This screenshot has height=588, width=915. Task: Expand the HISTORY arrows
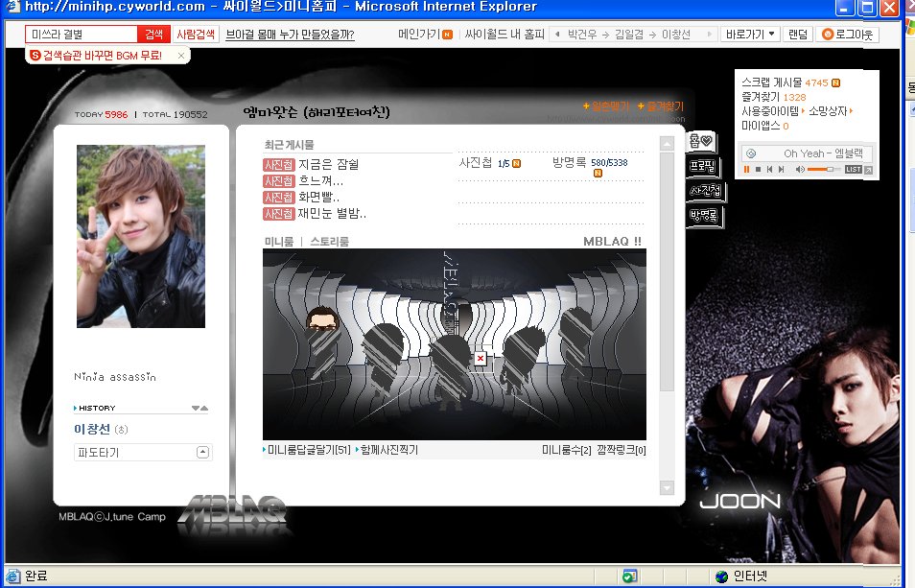(199, 408)
